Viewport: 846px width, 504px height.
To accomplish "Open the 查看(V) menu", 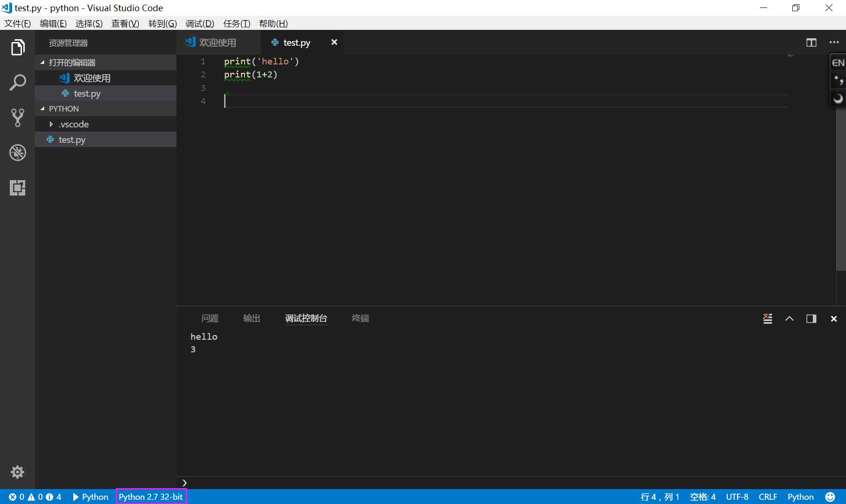I will (x=125, y=23).
